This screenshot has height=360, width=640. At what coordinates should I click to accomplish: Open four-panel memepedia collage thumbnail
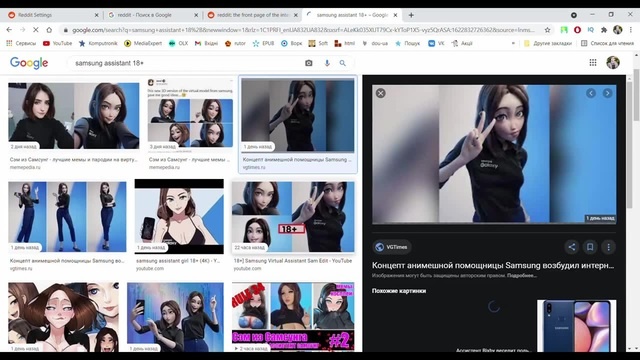[190, 115]
